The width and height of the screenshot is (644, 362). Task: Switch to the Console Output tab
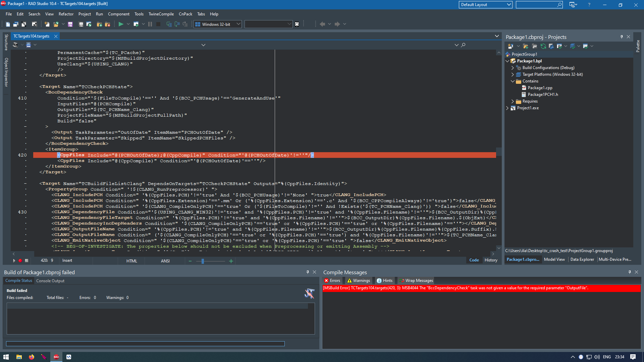click(50, 281)
